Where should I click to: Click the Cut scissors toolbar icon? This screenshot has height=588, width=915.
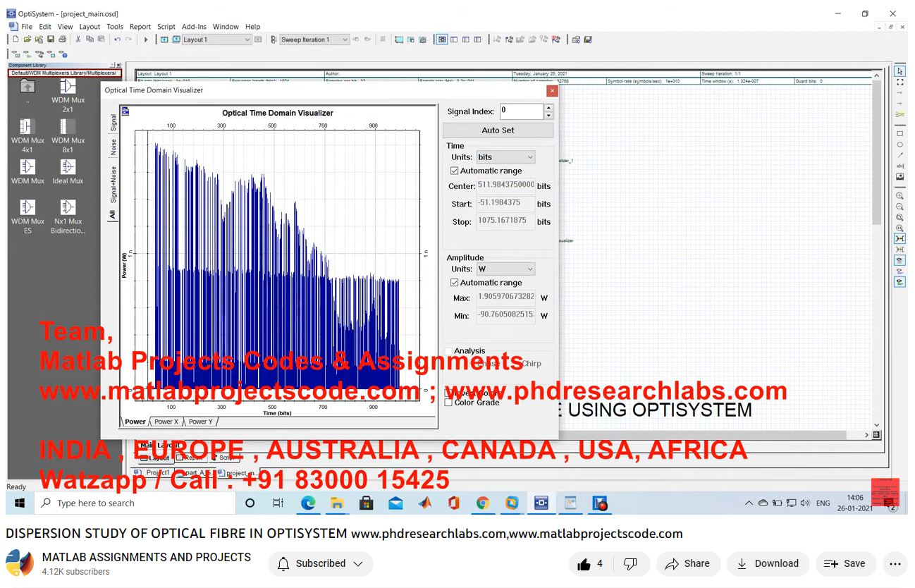point(78,39)
